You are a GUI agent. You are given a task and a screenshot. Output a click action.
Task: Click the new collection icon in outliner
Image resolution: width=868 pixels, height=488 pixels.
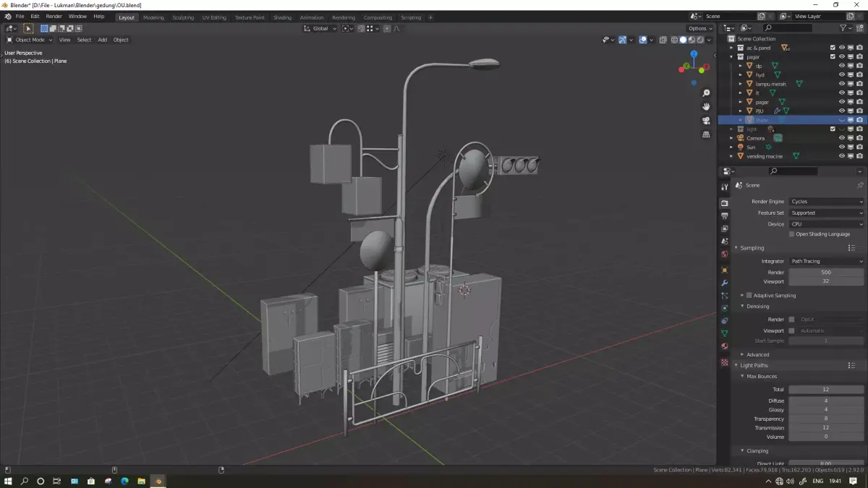click(860, 28)
